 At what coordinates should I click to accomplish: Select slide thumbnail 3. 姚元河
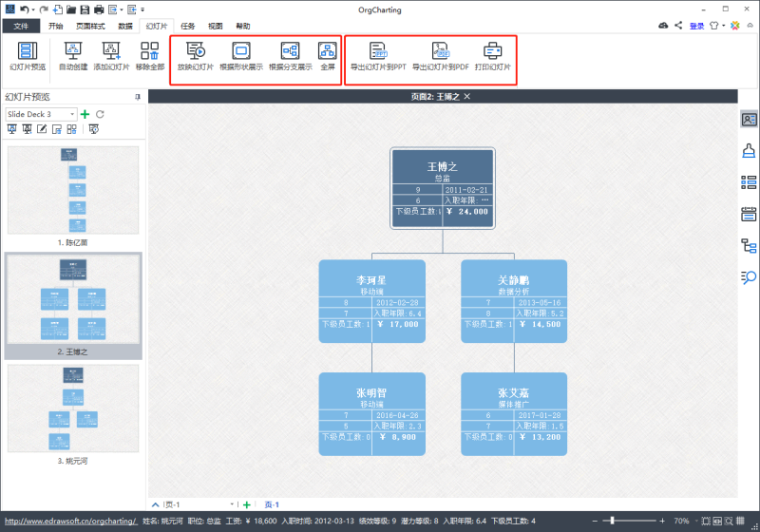73,414
